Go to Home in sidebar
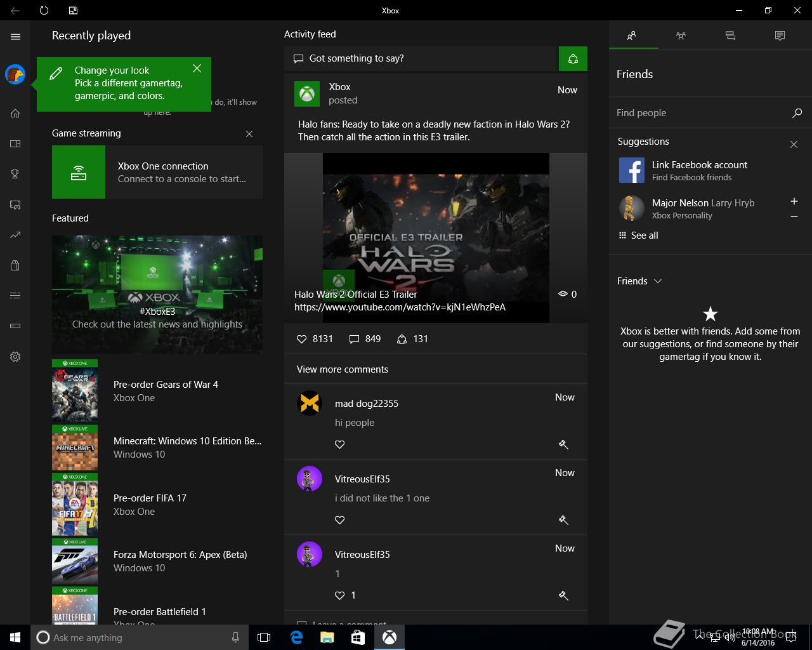The image size is (812, 650). click(15, 113)
